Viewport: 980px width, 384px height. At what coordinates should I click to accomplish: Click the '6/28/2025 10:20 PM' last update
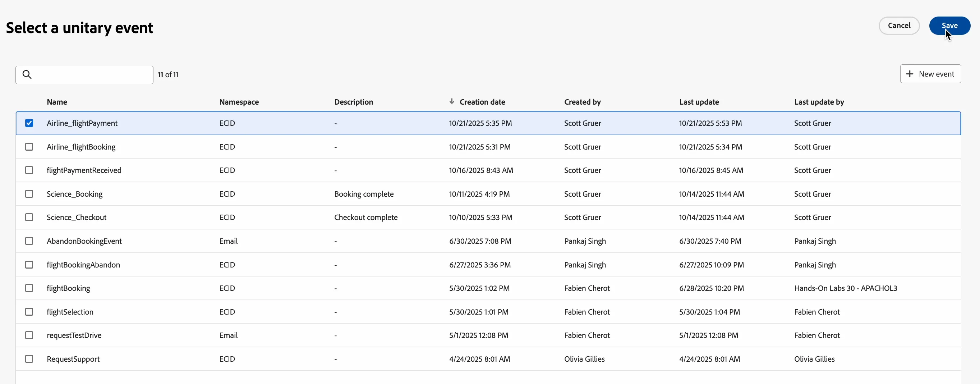click(x=712, y=288)
